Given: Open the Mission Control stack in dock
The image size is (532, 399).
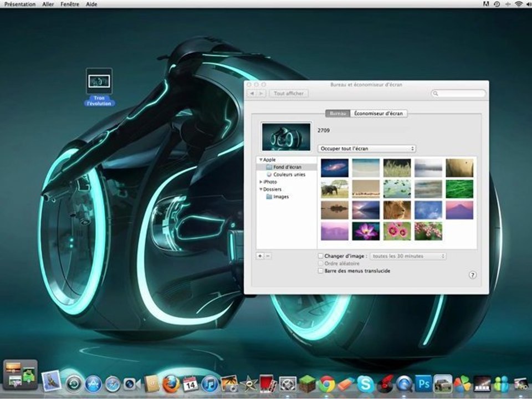Looking at the screenshot, I should (x=21, y=375).
